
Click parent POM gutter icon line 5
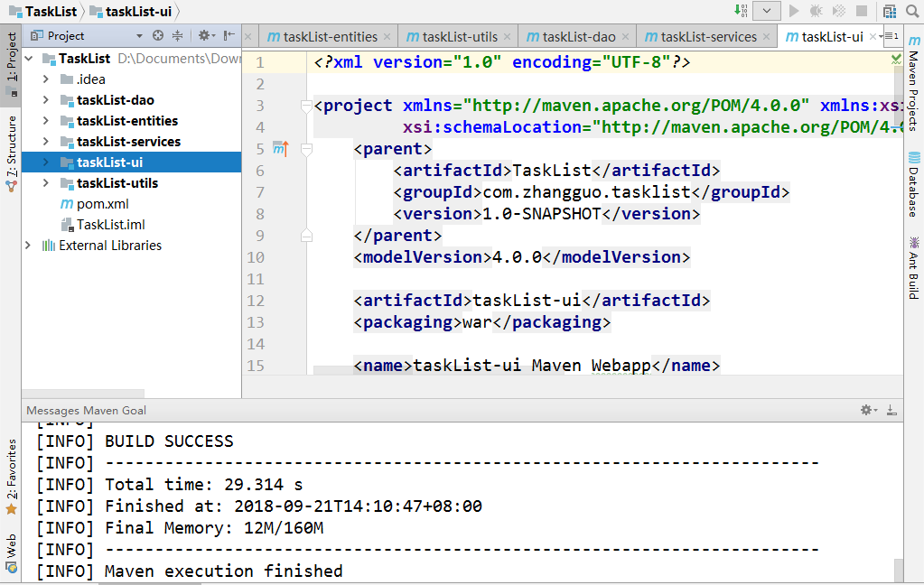pyautogui.click(x=281, y=149)
